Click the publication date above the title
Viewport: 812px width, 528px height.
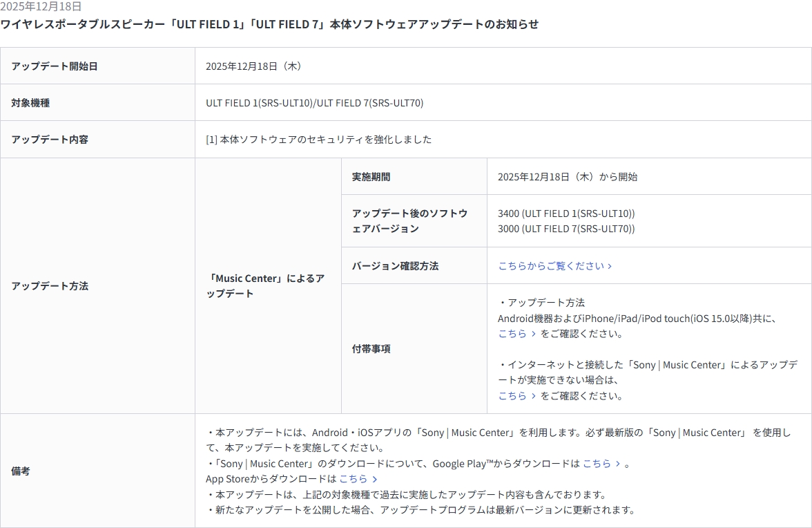(41, 6)
